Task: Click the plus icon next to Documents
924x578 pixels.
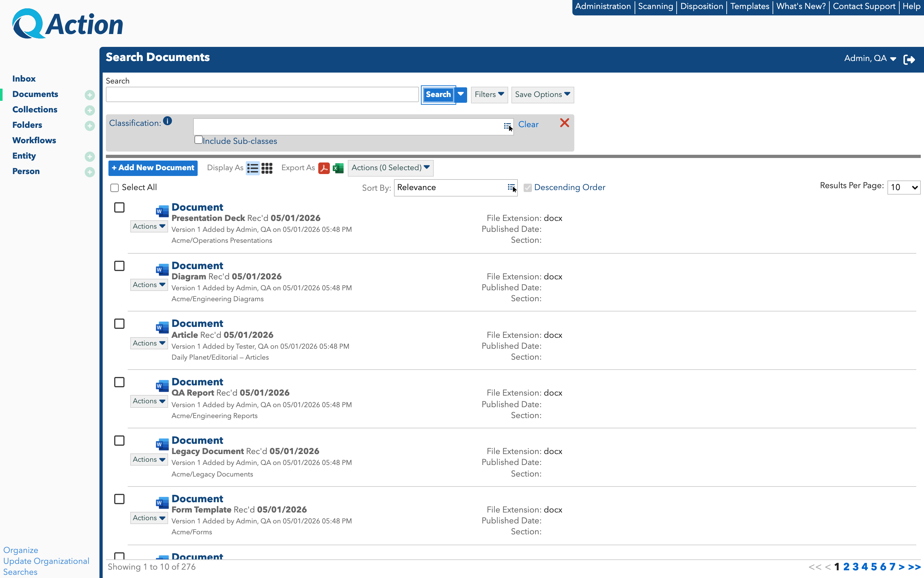Action: pyautogui.click(x=90, y=95)
